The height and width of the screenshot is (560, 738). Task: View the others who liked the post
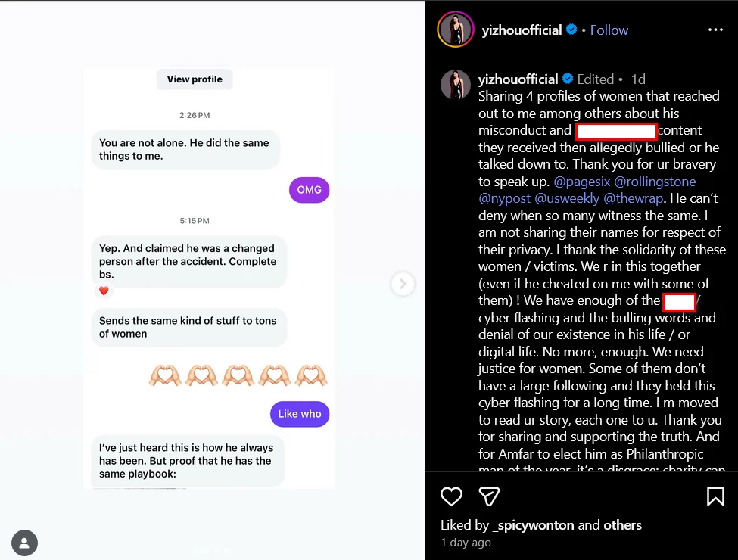[x=622, y=525]
